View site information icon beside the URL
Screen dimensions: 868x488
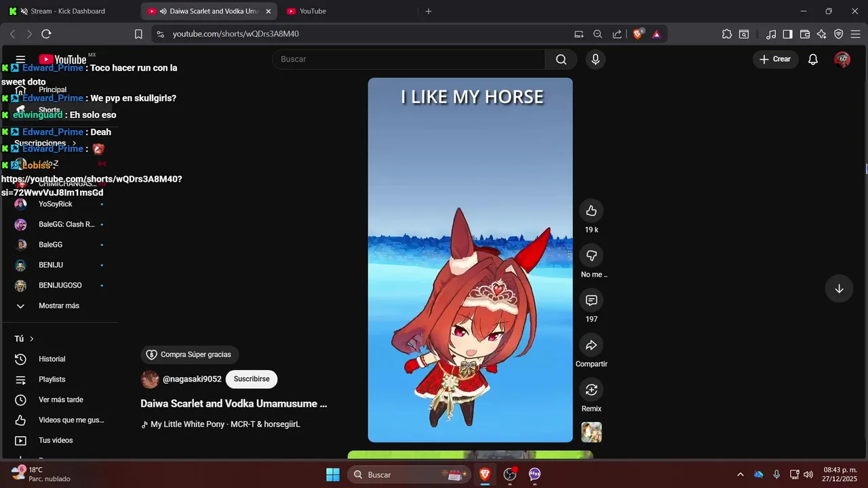tap(159, 34)
